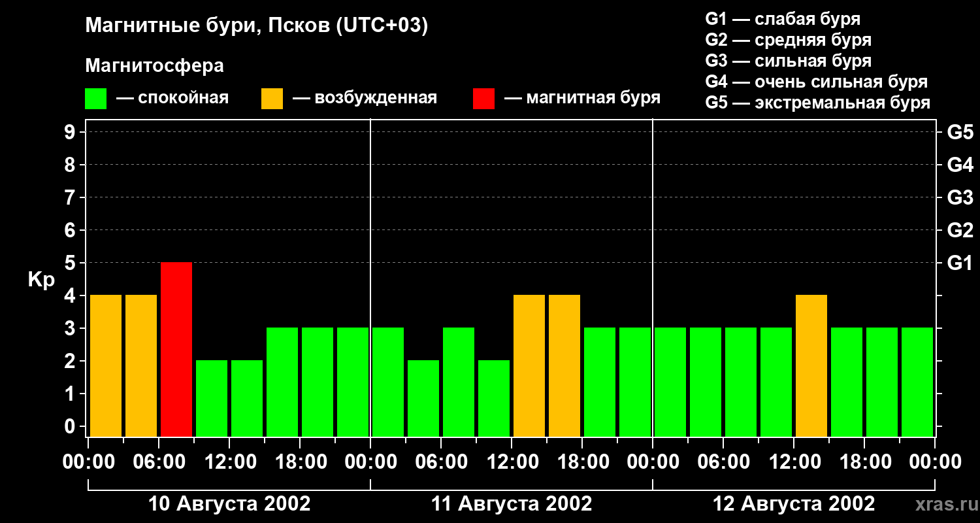The image size is (980, 523).
Task: Click the "G3" scale label beside the chart
Action: [x=960, y=197]
